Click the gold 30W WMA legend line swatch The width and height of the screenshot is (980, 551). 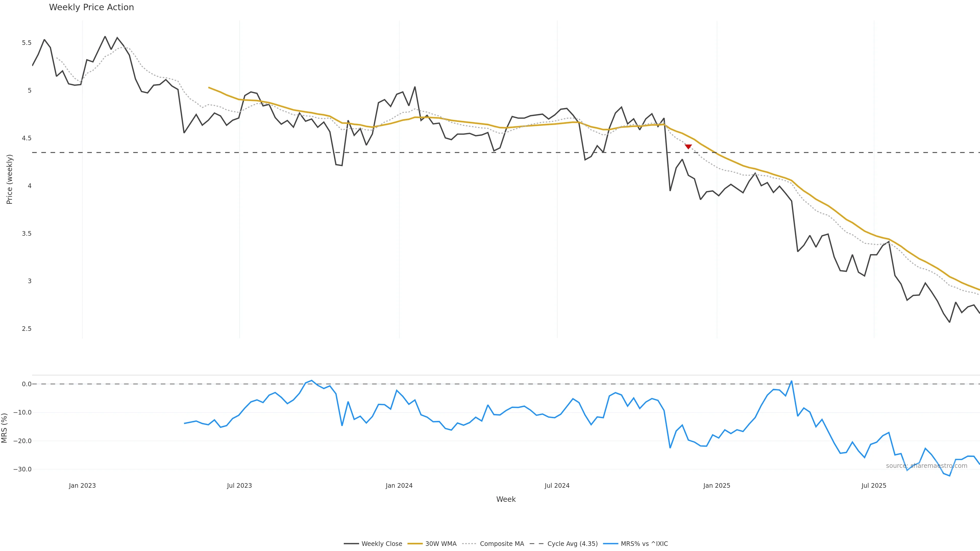pos(415,544)
